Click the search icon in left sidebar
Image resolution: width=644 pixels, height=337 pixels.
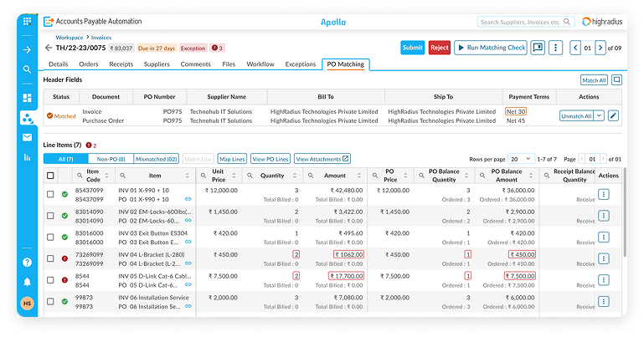click(x=27, y=70)
